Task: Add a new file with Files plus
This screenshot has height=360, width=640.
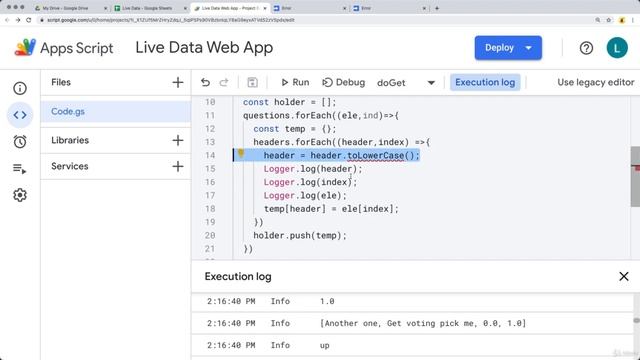Action: [178, 82]
